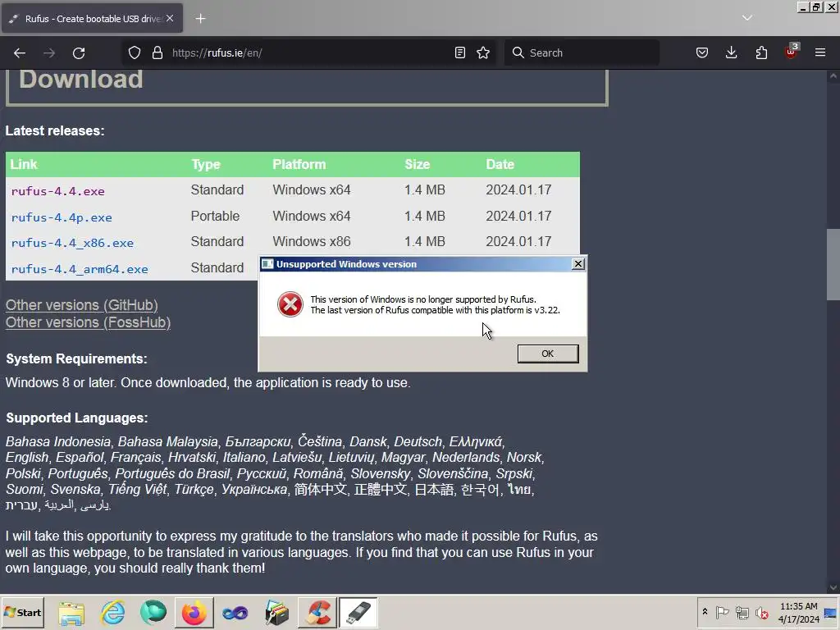Show hidden system tray icons

click(705, 612)
